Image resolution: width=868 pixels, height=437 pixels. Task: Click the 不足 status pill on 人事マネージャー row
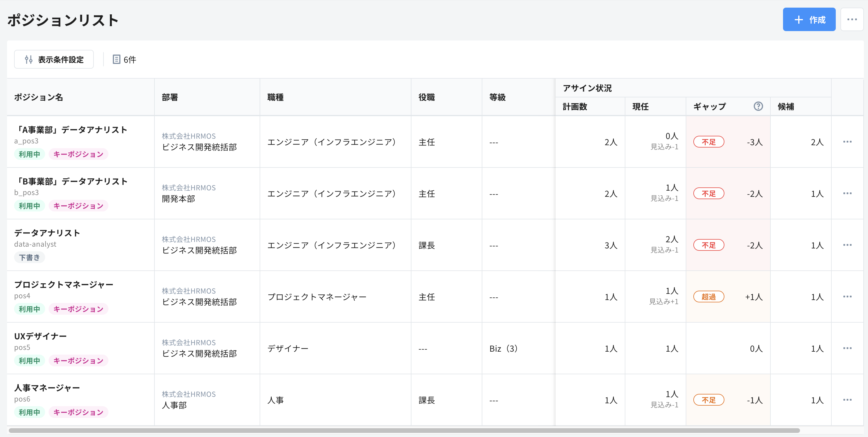(709, 400)
